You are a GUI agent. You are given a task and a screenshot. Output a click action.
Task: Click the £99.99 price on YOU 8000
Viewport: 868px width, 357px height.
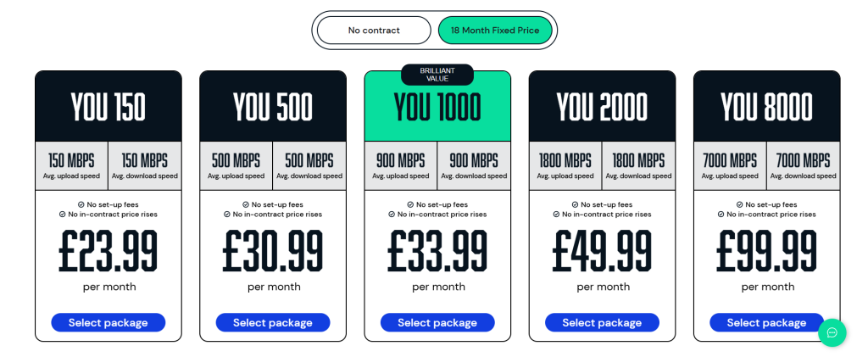click(x=766, y=251)
